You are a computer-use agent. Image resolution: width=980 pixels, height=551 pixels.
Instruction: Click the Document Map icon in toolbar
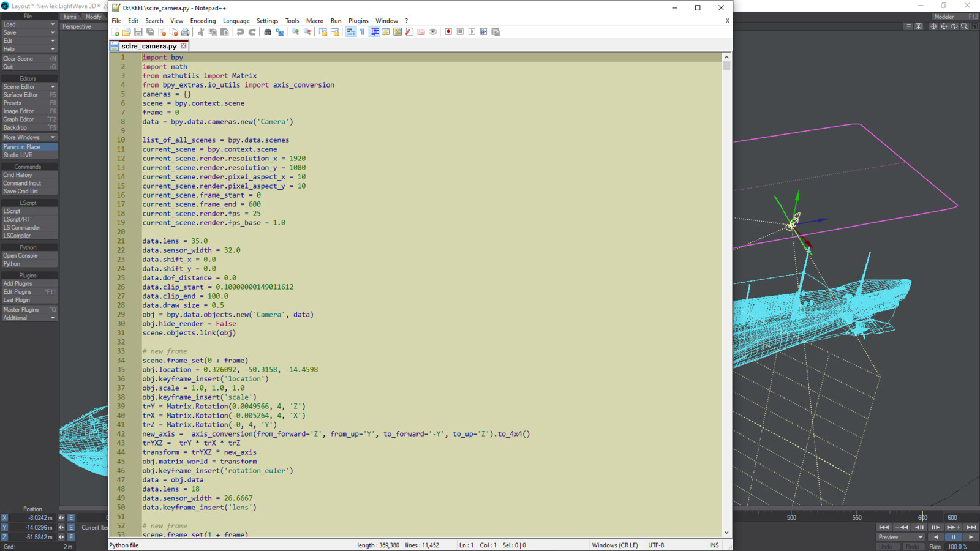point(398,32)
